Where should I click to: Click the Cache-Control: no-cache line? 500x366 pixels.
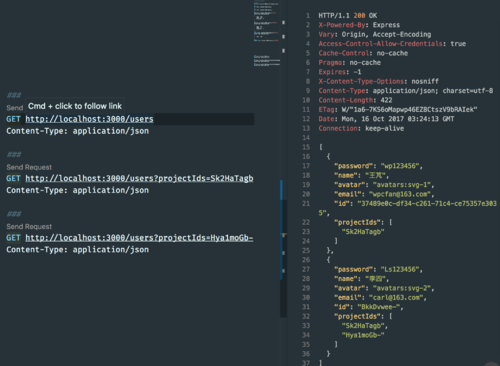(363, 53)
